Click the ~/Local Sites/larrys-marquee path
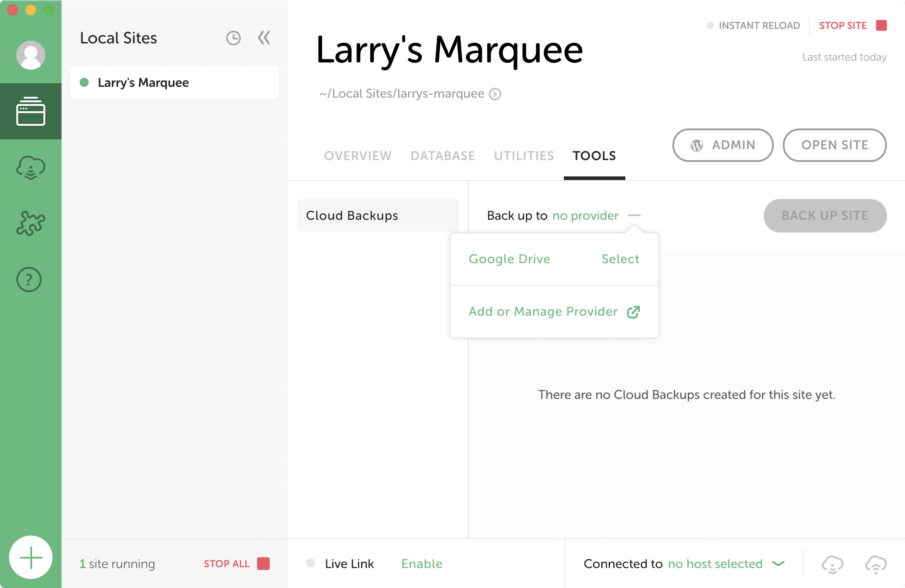 (402, 94)
